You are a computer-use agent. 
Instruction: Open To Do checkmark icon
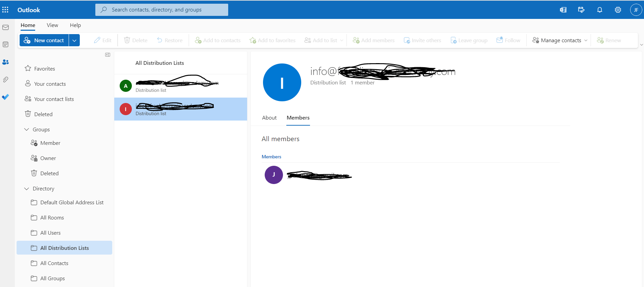[5, 97]
